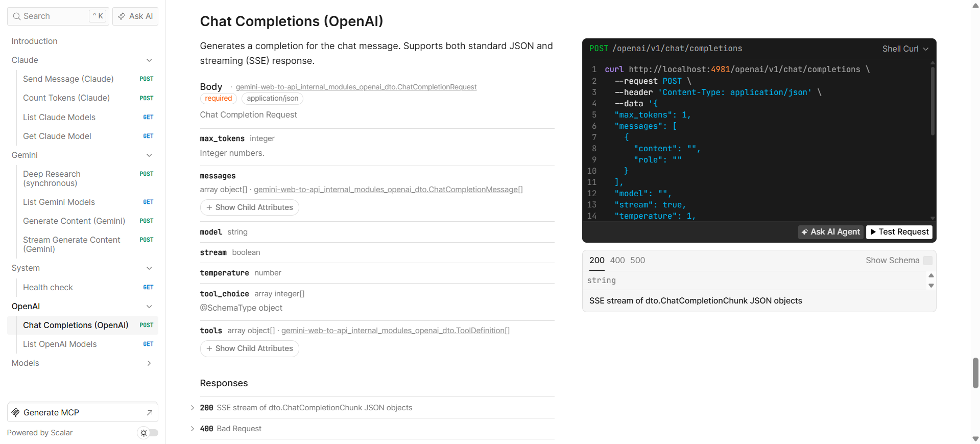Show child attributes for messages

coord(249,207)
